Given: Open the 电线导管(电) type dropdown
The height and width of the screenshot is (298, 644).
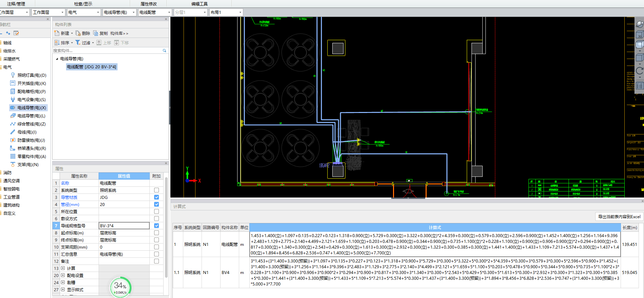Looking at the screenshot, I should pyautogui.click(x=119, y=13).
